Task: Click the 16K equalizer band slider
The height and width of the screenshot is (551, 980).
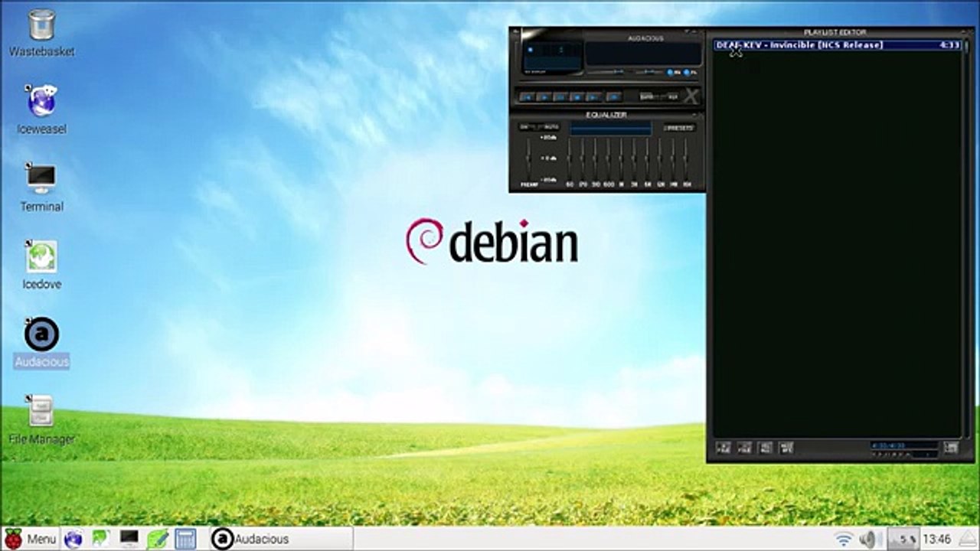Action: (x=687, y=159)
